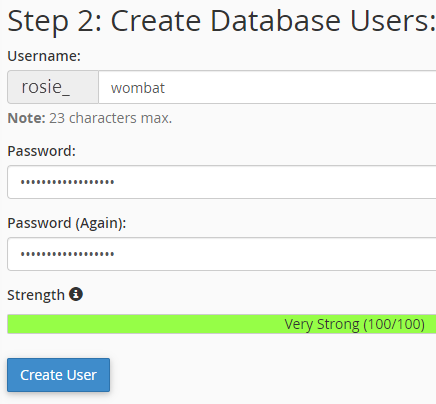
Task: Click the Password: label
Action: pyautogui.click(x=42, y=151)
